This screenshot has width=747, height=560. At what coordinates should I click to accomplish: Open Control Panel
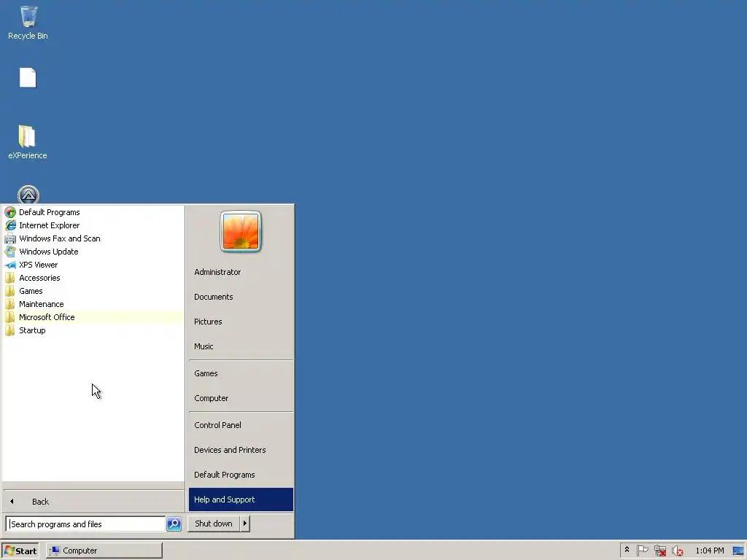click(241, 425)
